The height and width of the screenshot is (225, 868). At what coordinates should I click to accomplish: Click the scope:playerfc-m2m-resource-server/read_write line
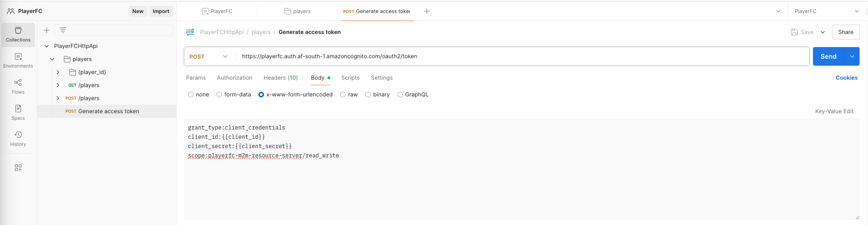[x=264, y=156]
